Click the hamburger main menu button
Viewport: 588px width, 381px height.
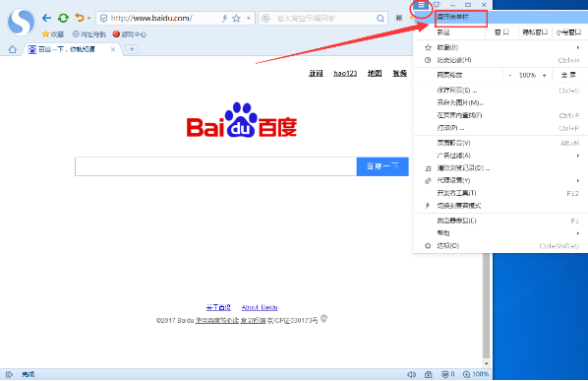421,5
